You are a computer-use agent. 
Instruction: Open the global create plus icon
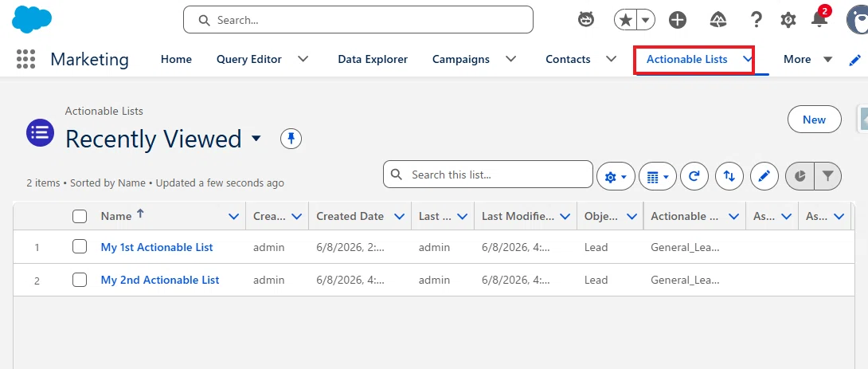coord(678,21)
